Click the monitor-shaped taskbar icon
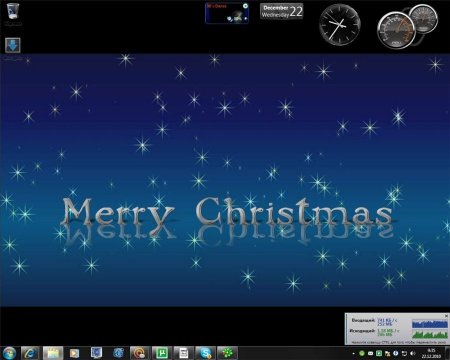450x360 pixels. coord(97,353)
